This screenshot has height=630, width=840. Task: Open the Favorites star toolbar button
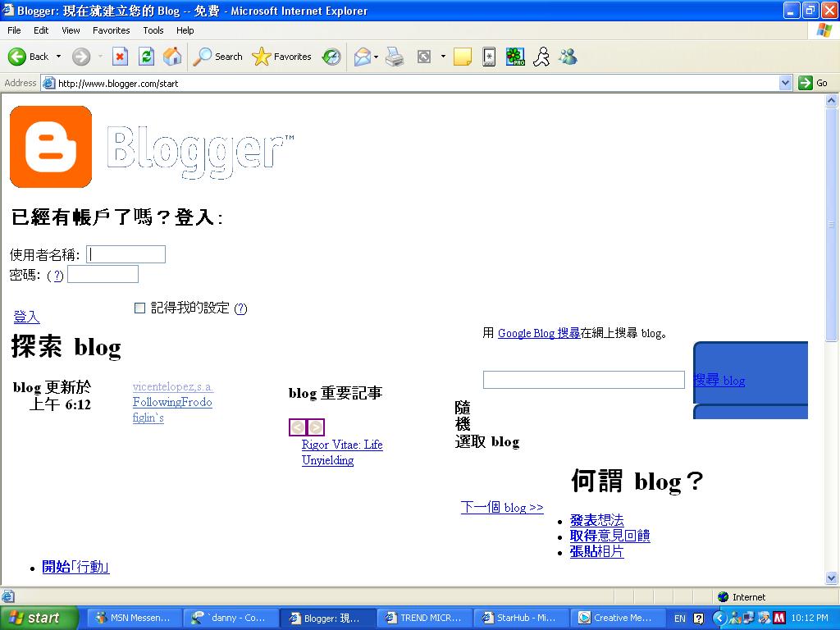point(282,57)
